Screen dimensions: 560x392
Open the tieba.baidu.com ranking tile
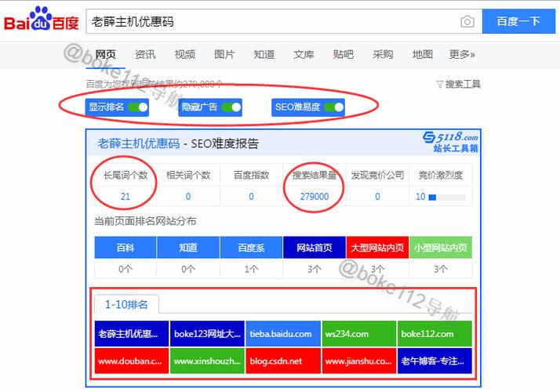click(x=283, y=334)
